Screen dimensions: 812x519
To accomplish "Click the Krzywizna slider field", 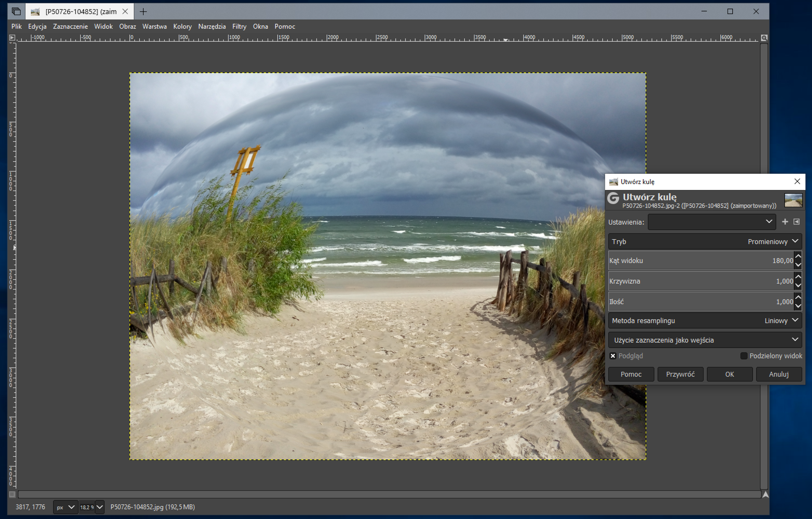I will (x=700, y=281).
